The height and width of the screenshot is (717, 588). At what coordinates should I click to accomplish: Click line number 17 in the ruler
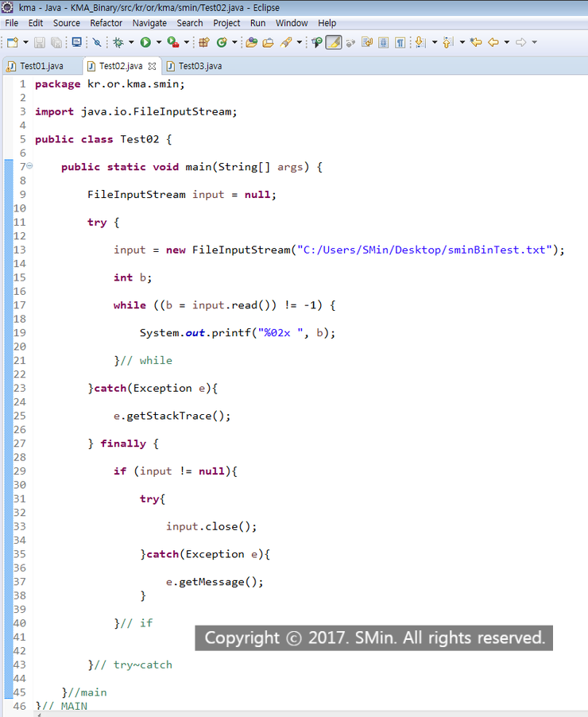[19, 305]
